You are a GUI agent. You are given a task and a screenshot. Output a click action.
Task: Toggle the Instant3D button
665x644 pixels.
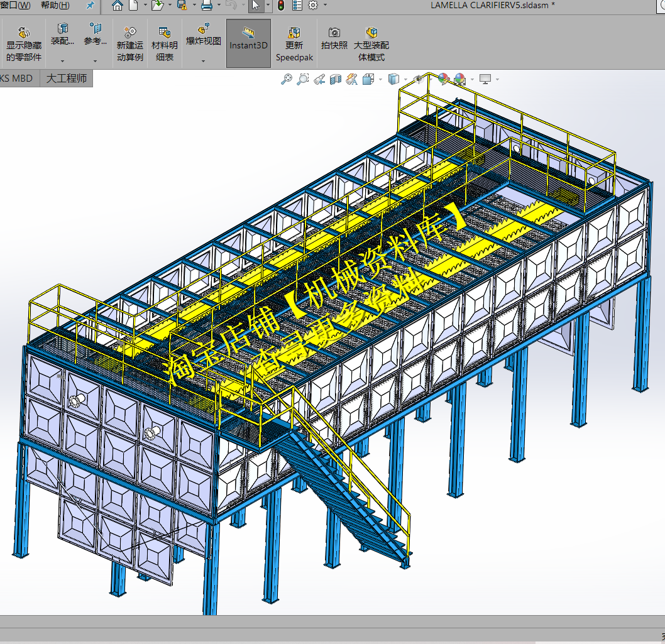click(248, 39)
